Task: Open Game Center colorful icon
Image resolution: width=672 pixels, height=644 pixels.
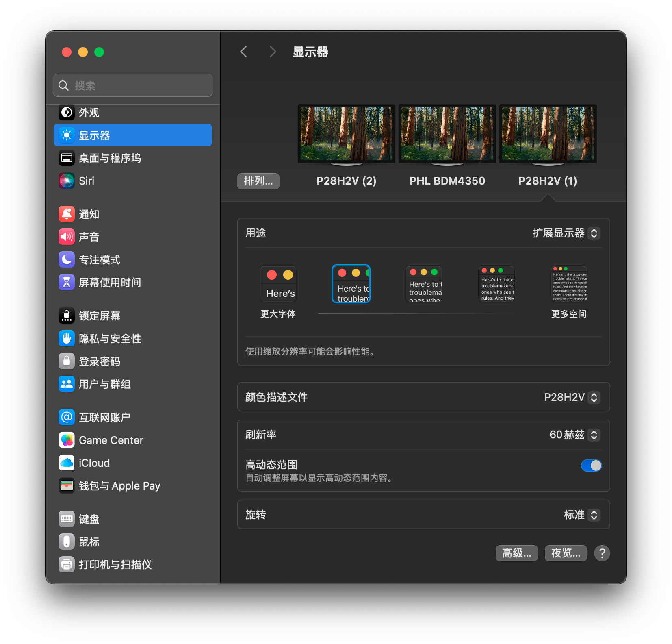Action: 67,440
